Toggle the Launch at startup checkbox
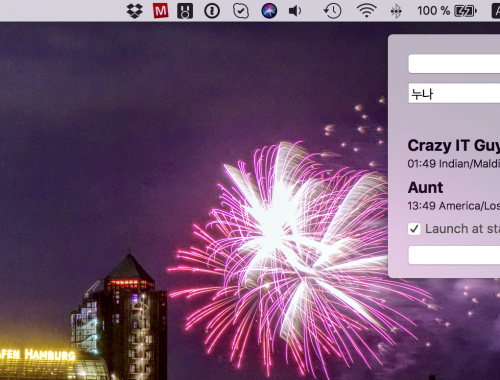Viewport: 500px width, 380px height. click(x=414, y=229)
